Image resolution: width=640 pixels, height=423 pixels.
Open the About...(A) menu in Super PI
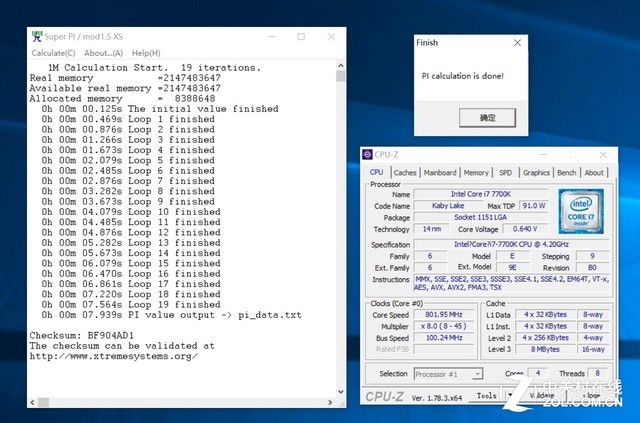coord(103,53)
